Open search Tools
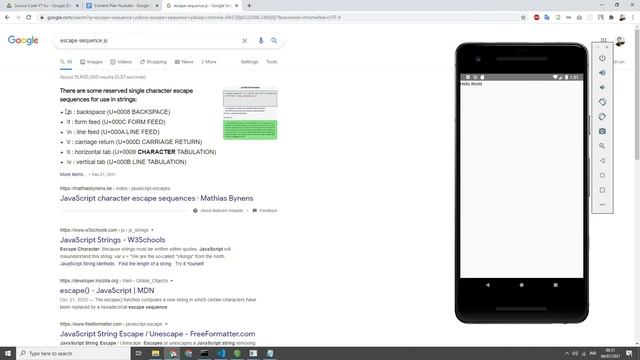Viewport: 640px width, 360px height. (271, 62)
